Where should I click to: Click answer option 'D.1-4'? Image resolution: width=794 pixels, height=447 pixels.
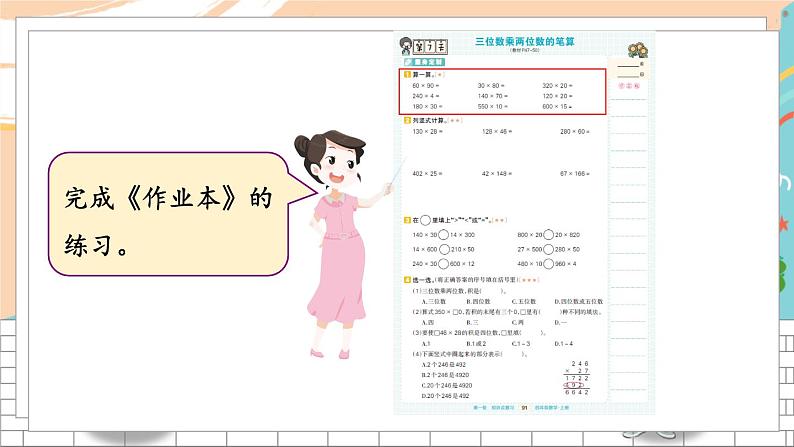tap(564, 343)
